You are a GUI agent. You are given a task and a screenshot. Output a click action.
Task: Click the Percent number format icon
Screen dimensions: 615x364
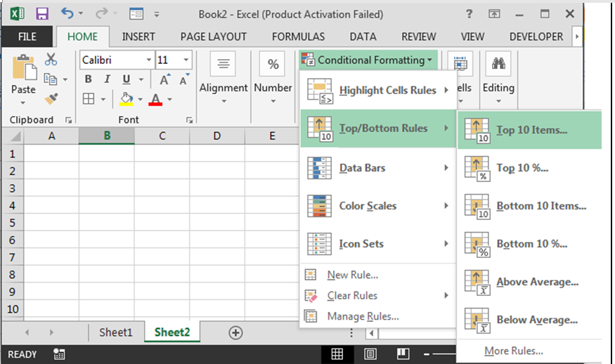tap(273, 65)
